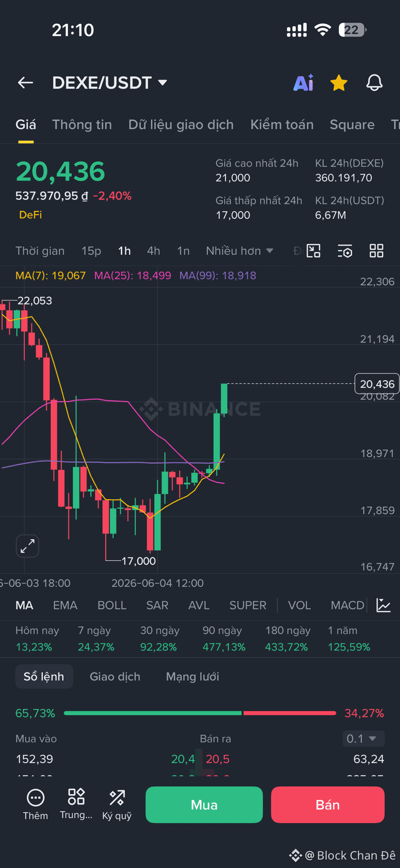Open the 0.1 price precision dropdown
This screenshot has height=868, width=400.
(x=363, y=738)
